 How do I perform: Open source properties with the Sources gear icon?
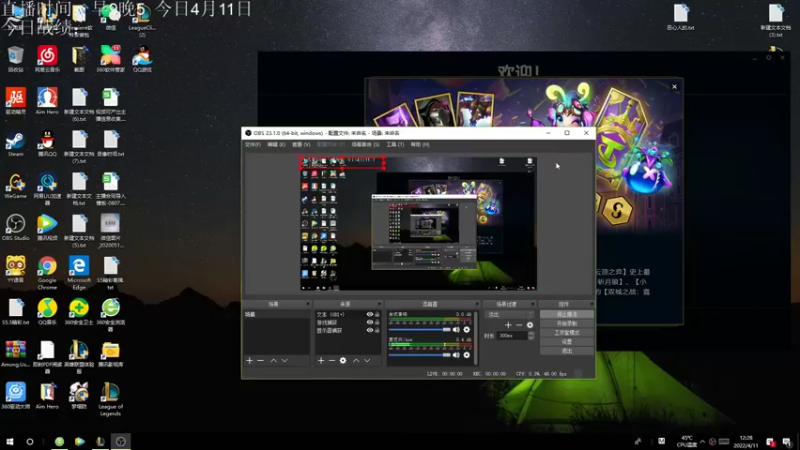(343, 361)
